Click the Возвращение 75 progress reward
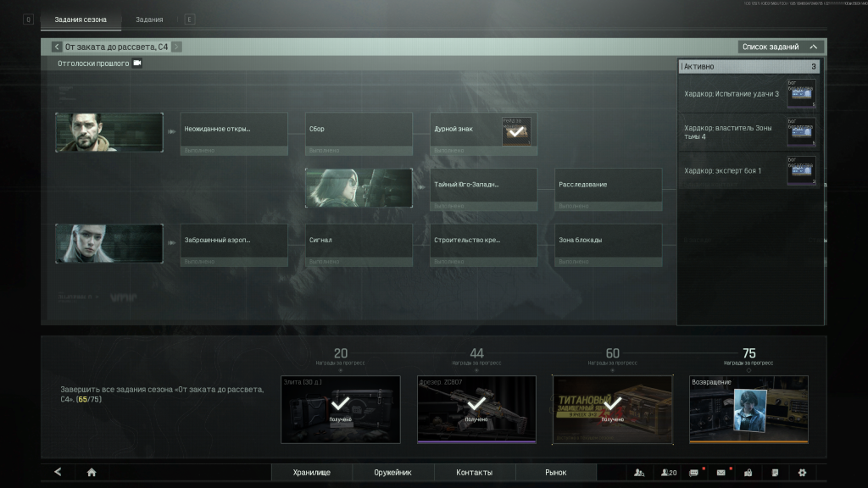Viewport: 868px width, 488px height. (x=748, y=408)
